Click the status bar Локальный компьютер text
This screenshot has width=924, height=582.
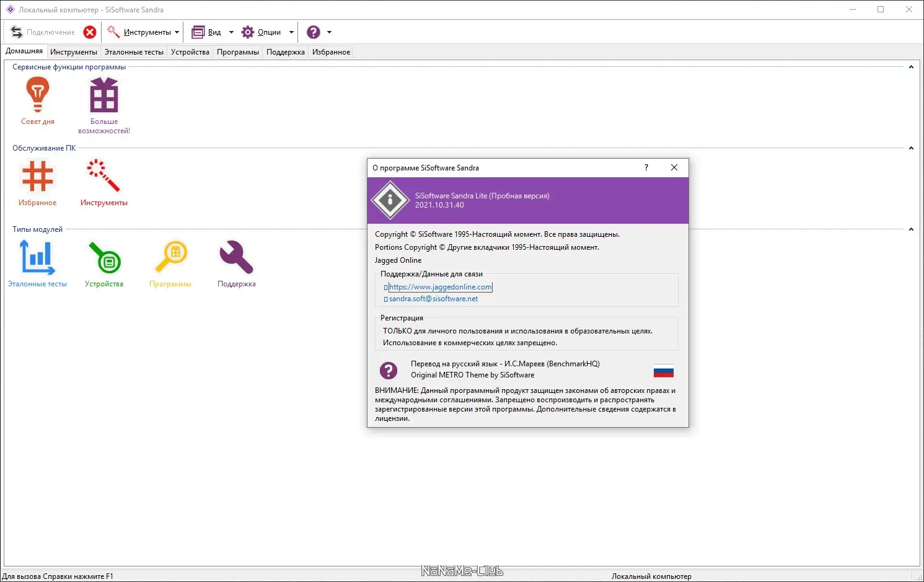[x=651, y=576]
